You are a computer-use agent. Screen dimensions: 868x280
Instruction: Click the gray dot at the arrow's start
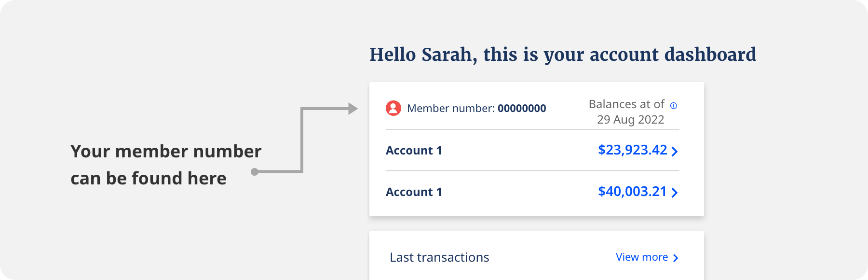(x=255, y=171)
